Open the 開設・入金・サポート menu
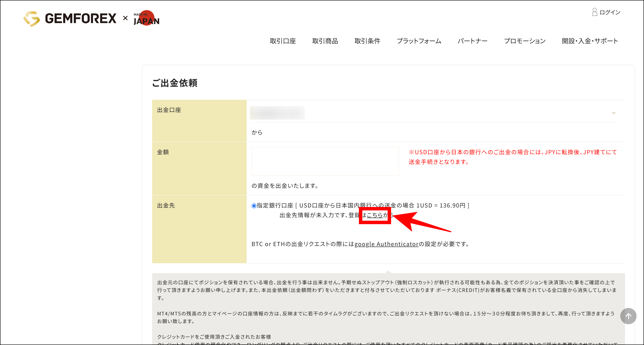The height and width of the screenshot is (345, 644). coord(590,41)
